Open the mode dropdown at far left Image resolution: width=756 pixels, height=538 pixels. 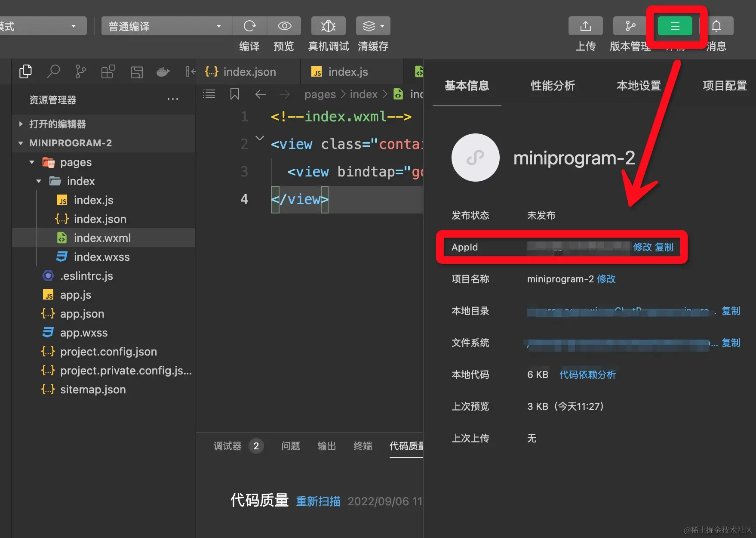[43, 26]
